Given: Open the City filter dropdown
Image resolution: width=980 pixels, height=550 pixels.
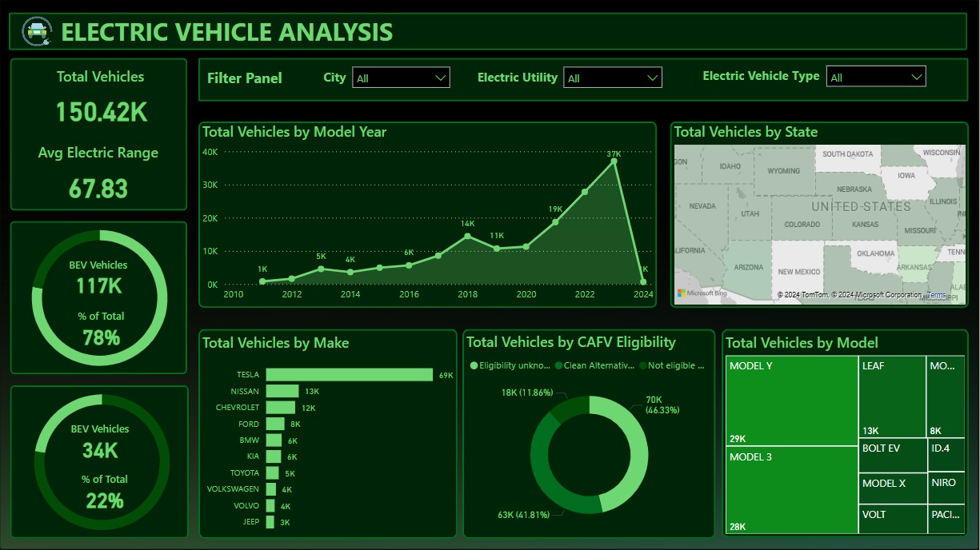Looking at the screenshot, I should pos(401,78).
